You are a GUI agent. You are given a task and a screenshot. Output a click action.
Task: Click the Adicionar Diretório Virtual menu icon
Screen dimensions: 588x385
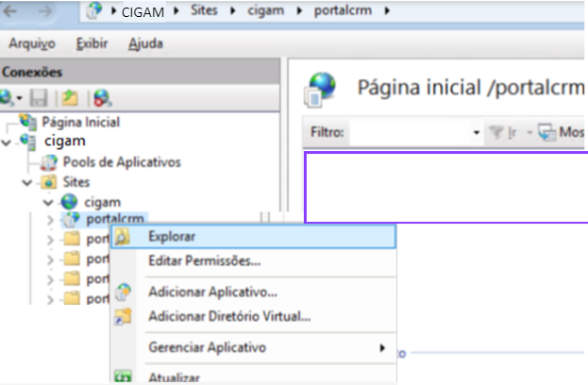click(x=123, y=316)
